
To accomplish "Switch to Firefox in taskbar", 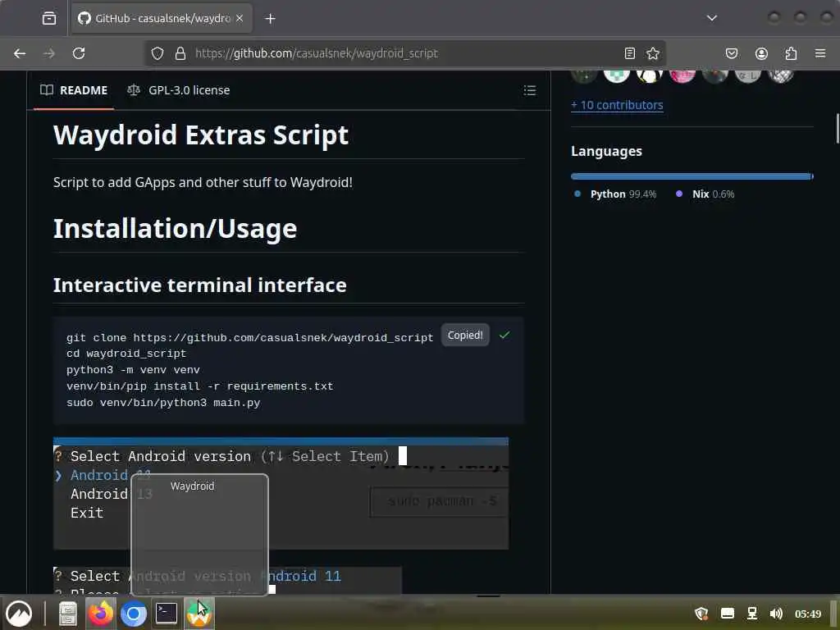I will [x=100, y=614].
